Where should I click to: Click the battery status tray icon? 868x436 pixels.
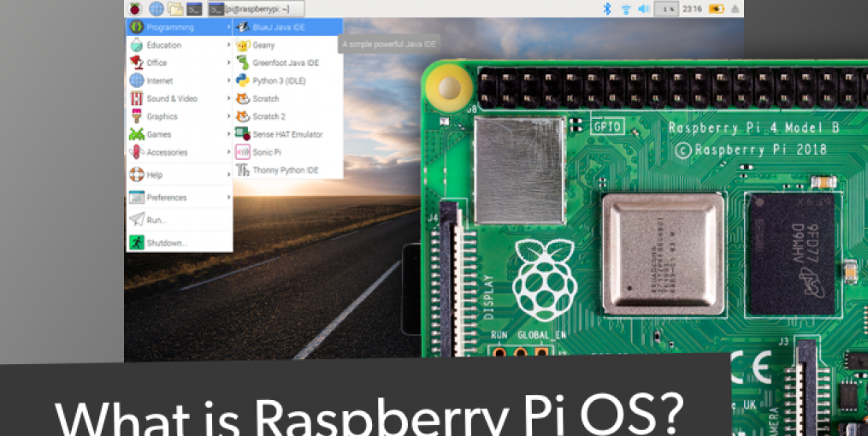click(717, 9)
